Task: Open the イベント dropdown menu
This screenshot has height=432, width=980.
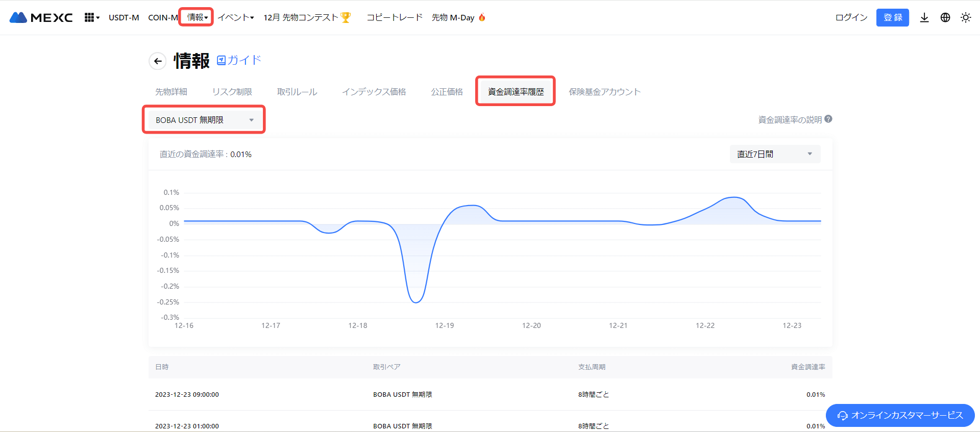Action: click(x=235, y=17)
